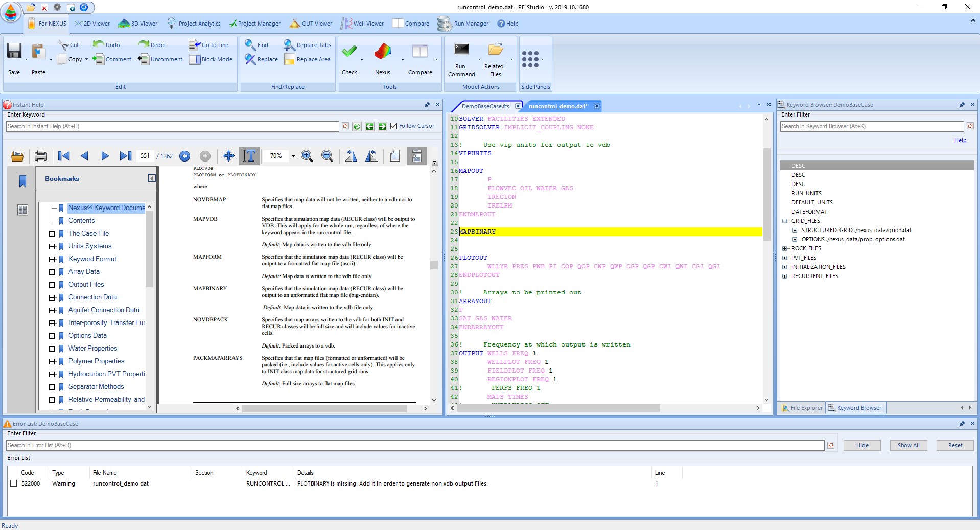Expand the RECURRENT_FILES node
Viewport: 980px width, 530px height.
click(784, 276)
